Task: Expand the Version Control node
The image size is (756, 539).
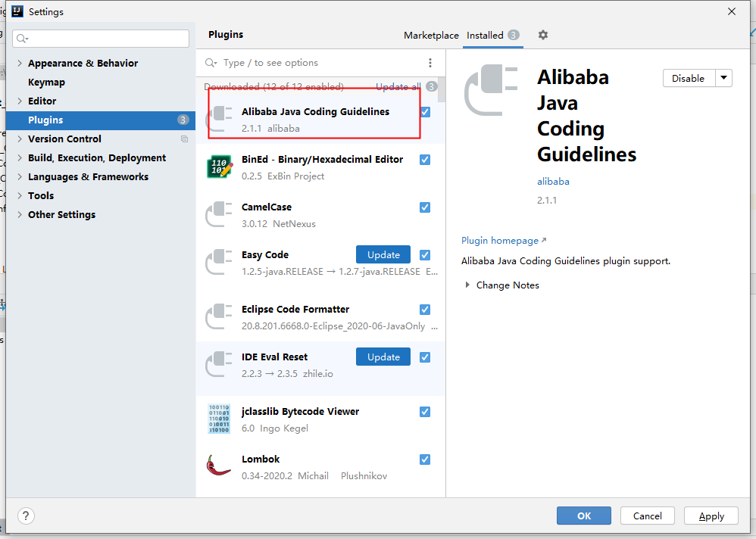Action: 20,139
